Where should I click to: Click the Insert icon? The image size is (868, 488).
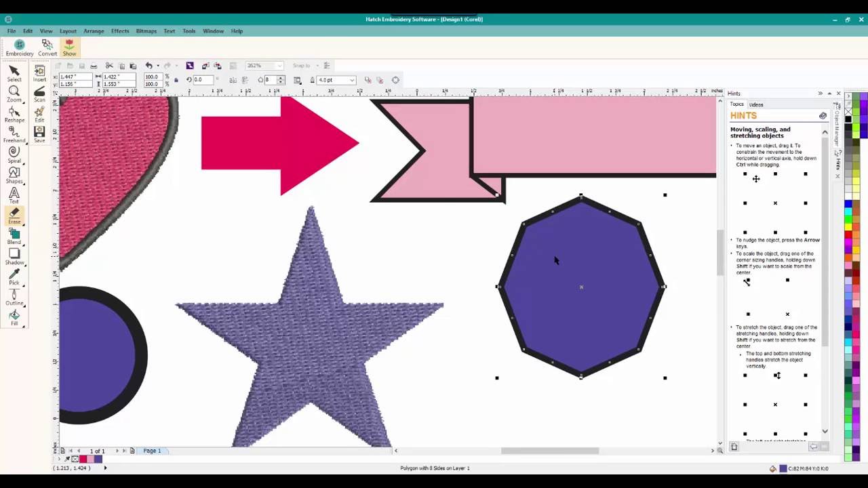click(x=39, y=74)
